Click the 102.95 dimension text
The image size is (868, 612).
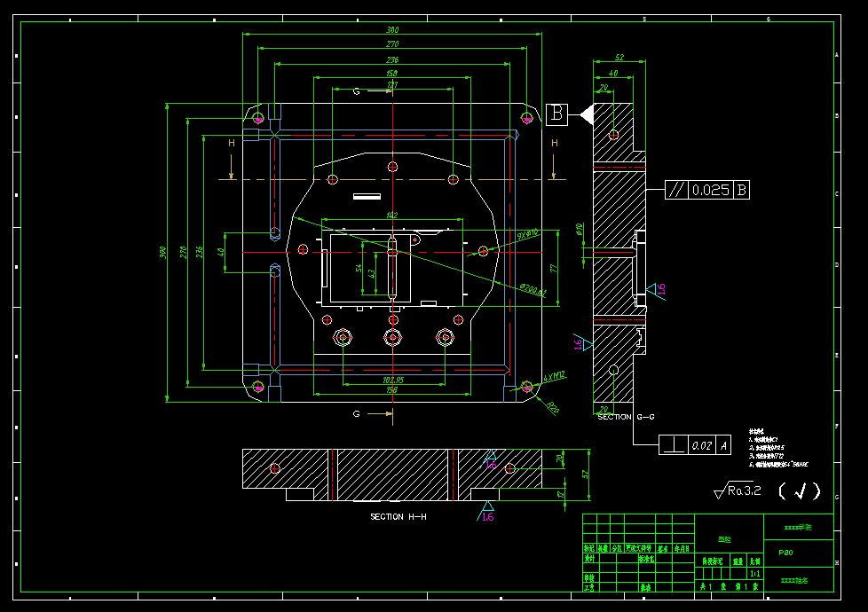pos(393,381)
